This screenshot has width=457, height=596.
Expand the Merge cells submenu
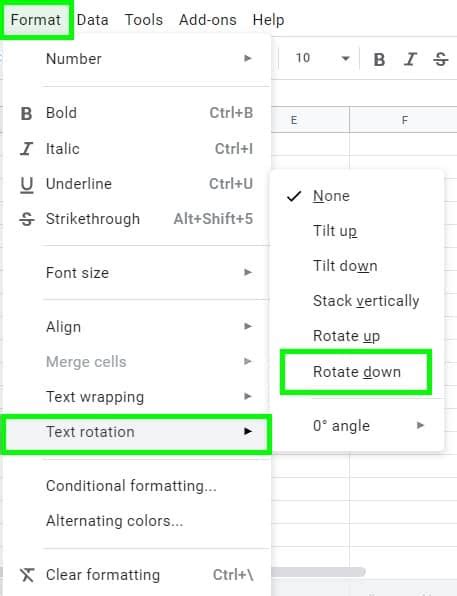137,361
